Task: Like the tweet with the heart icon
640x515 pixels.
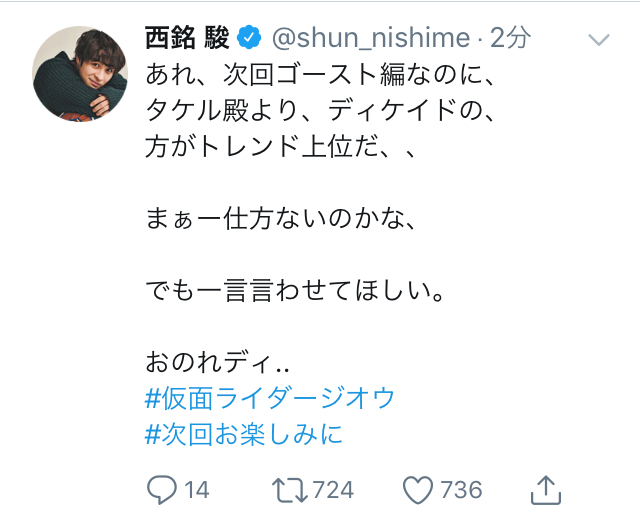Action: coord(418,489)
